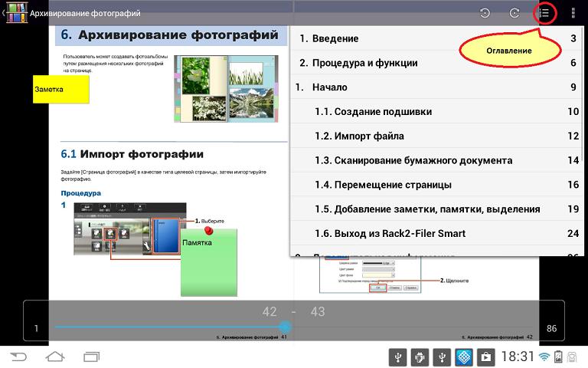Tap title Архивирование фотографий in the top bar
Screen dimensions: 588x368
pos(85,13)
